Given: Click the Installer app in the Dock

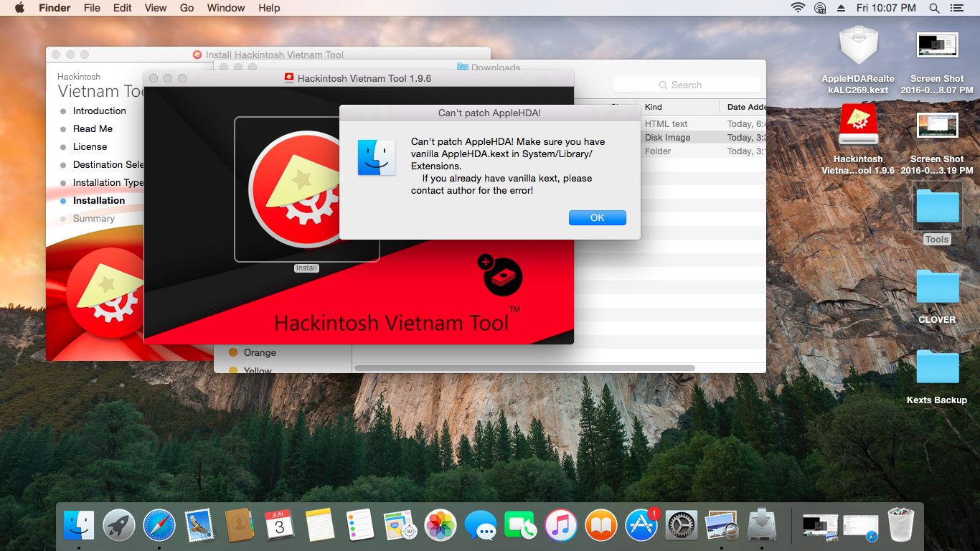Looking at the screenshot, I should click(762, 525).
